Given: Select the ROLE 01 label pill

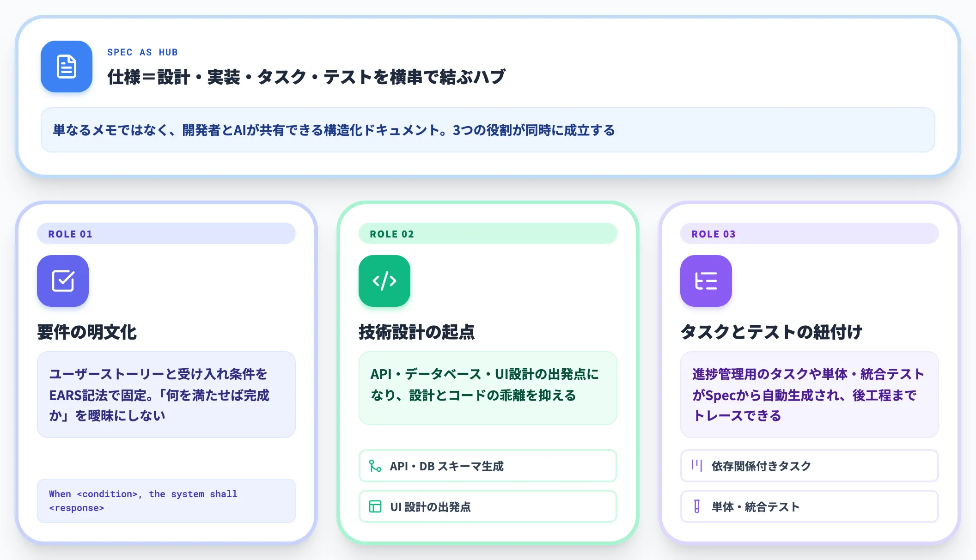Looking at the screenshot, I should pos(166,234).
